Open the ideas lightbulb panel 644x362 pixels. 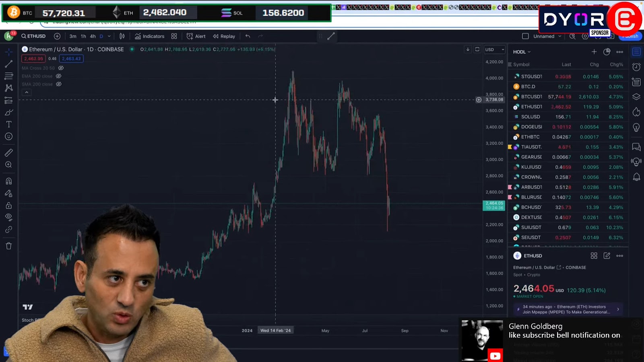[636, 127]
